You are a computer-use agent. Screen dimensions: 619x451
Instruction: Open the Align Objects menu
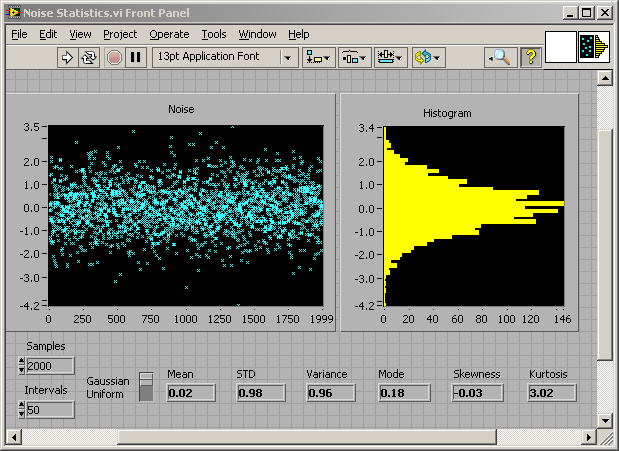coord(319,58)
